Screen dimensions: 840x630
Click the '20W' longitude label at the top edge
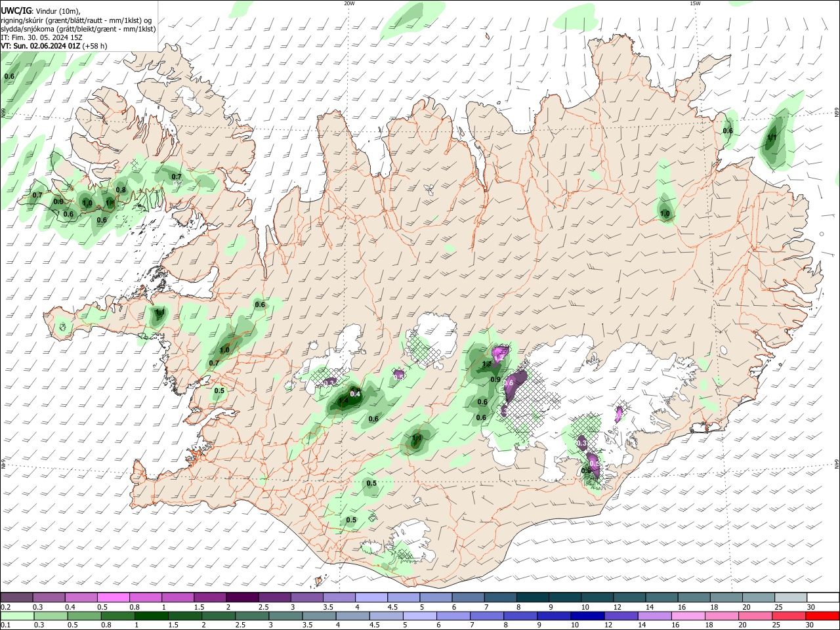tap(349, 3)
